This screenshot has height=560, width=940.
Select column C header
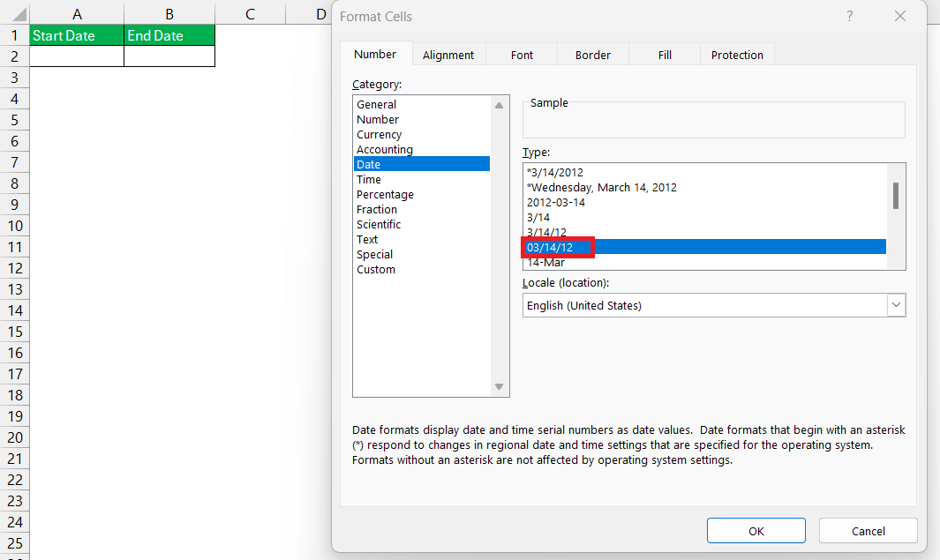250,14
